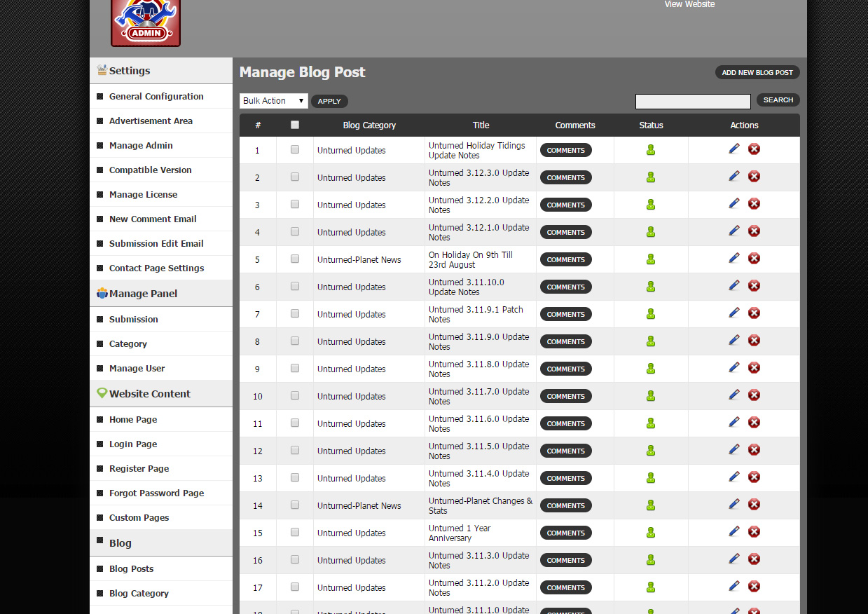
Task: Toggle status of Unturned 3.11.9.0 post
Action: tap(651, 341)
